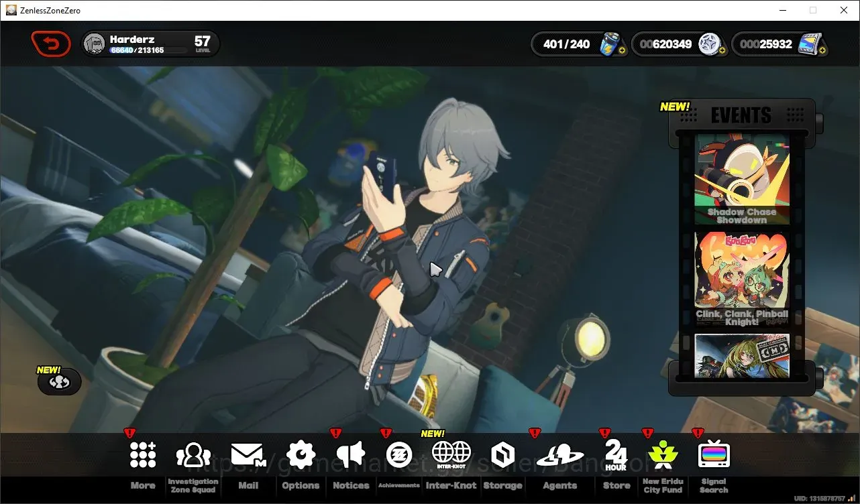This screenshot has width=860, height=504.
Task: Open the Harderz player avatar
Action: 95,44
